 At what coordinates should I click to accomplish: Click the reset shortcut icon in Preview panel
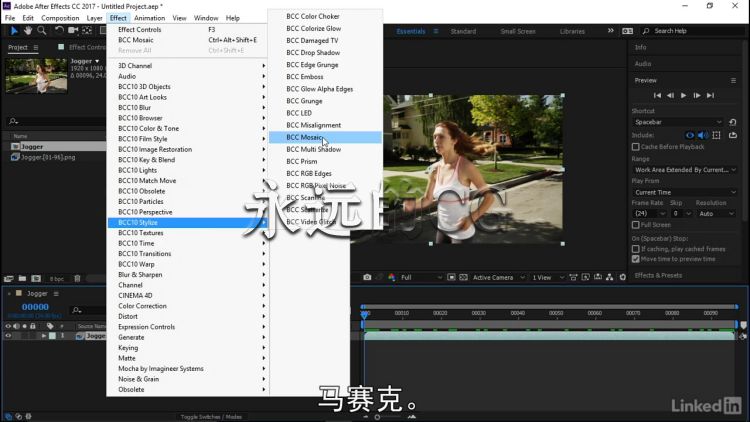(x=732, y=122)
